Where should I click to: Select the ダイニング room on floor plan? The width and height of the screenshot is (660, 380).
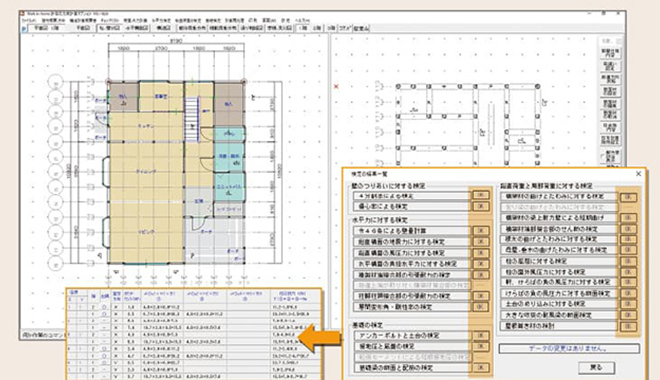click(146, 171)
